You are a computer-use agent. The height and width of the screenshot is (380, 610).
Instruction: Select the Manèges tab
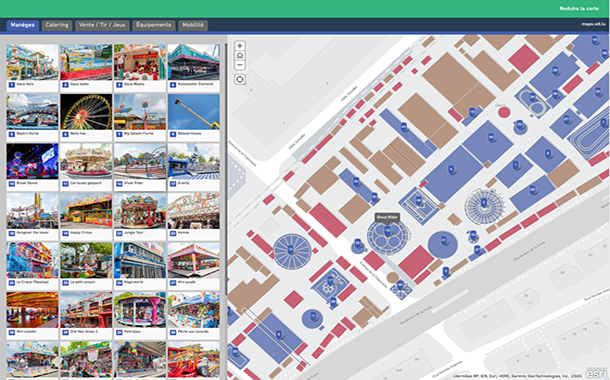coord(23,25)
